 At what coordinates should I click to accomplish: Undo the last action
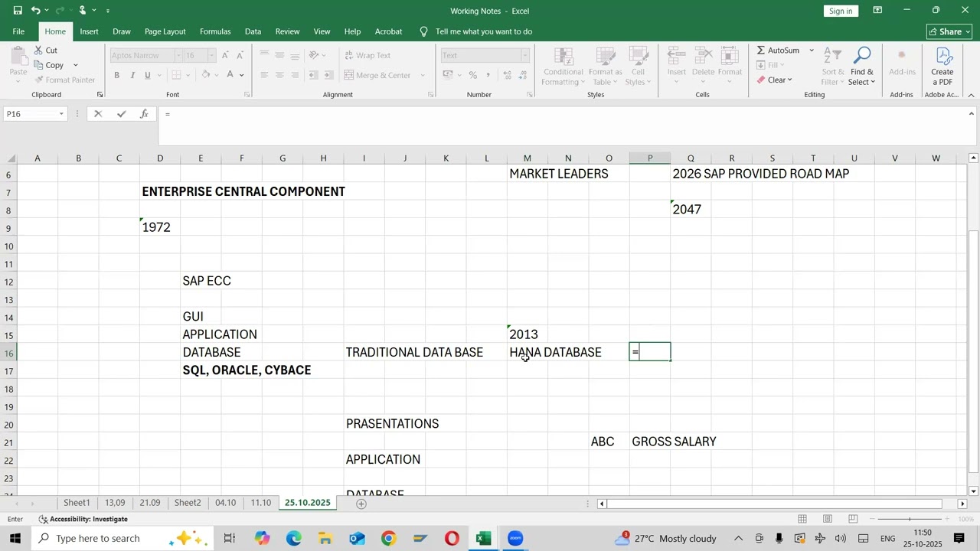(35, 11)
